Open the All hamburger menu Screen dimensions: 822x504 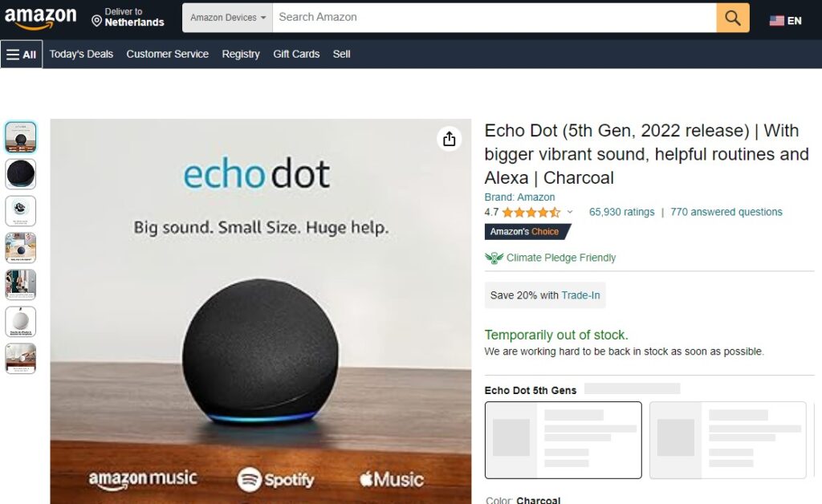tap(22, 54)
